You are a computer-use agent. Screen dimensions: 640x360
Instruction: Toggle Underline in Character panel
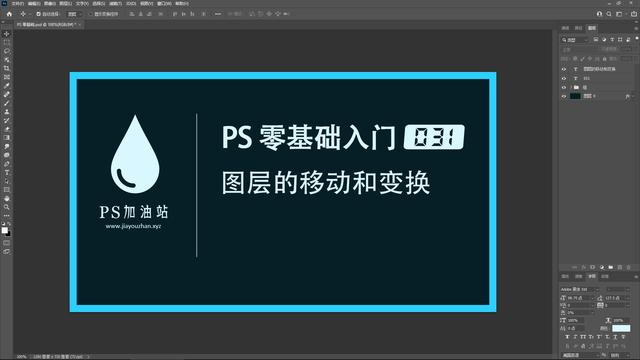pos(615,337)
